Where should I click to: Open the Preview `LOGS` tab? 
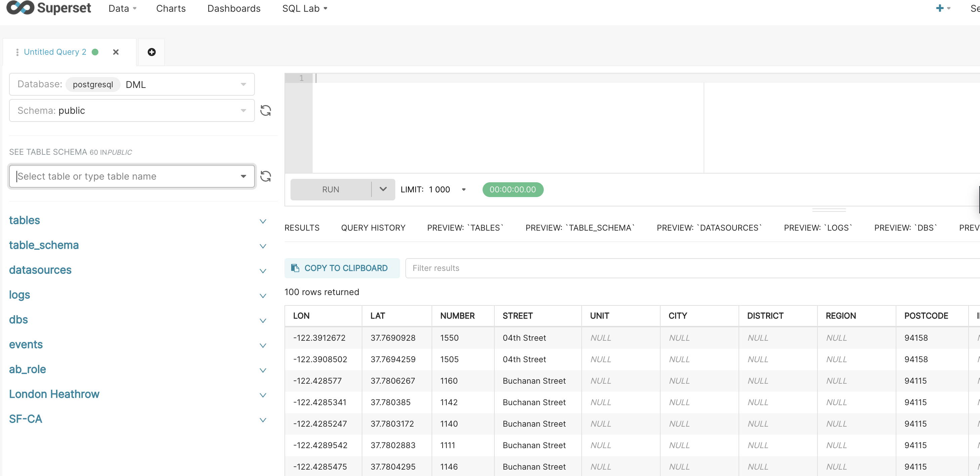point(817,228)
